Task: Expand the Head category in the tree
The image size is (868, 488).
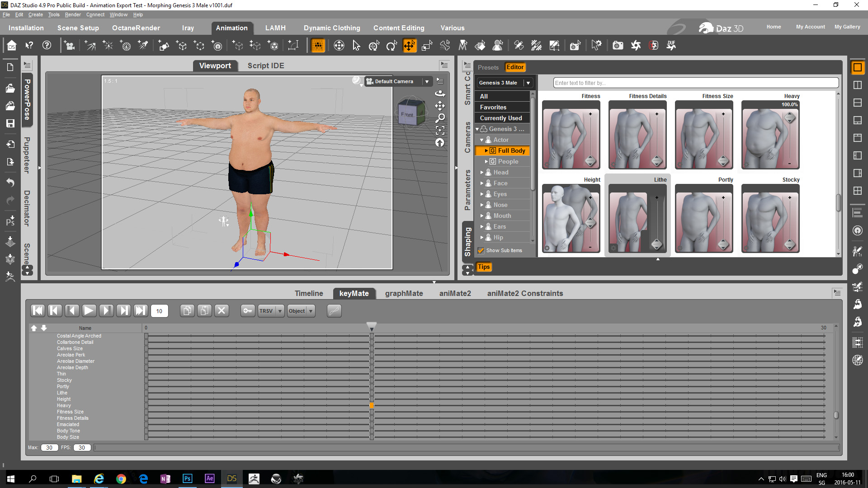Action: point(482,172)
